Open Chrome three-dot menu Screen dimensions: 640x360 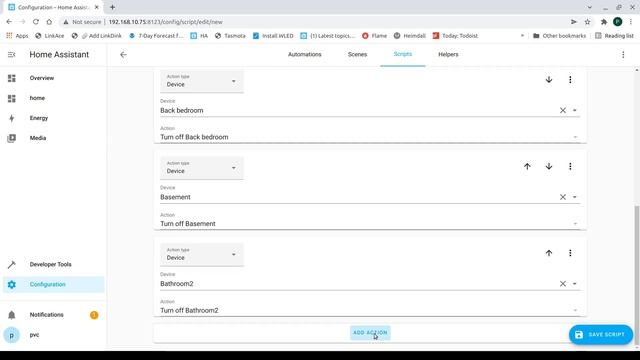631,22
